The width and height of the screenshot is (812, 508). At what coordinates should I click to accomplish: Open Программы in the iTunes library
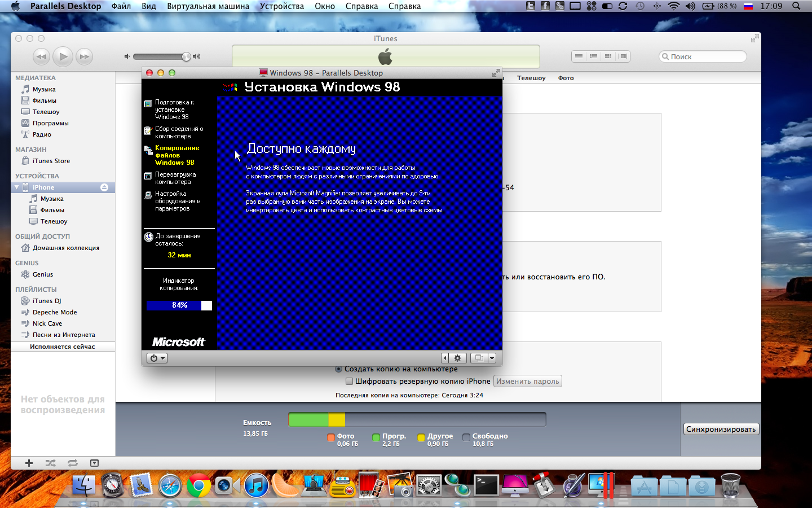pyautogui.click(x=51, y=123)
